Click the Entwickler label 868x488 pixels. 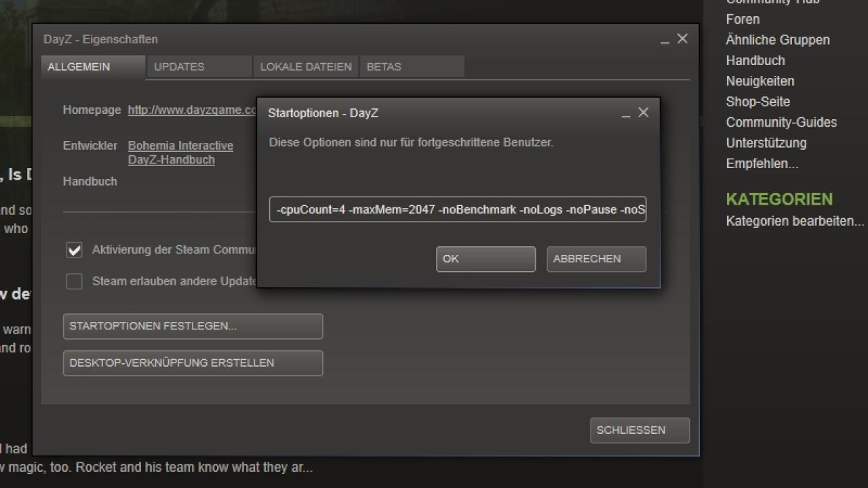[90, 146]
